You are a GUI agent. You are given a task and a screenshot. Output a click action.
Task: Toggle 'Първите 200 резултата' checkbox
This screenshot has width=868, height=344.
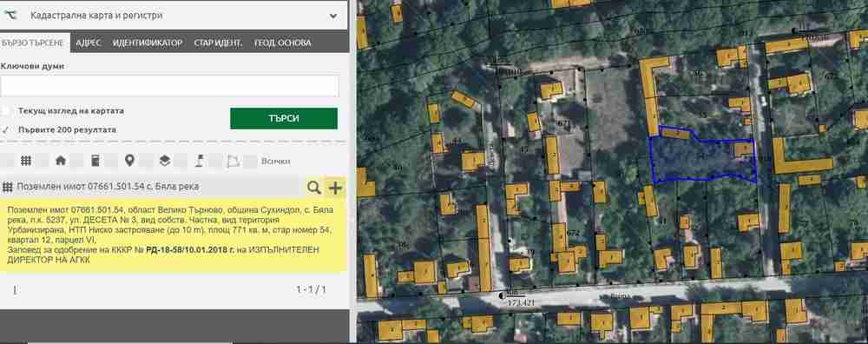[5, 129]
